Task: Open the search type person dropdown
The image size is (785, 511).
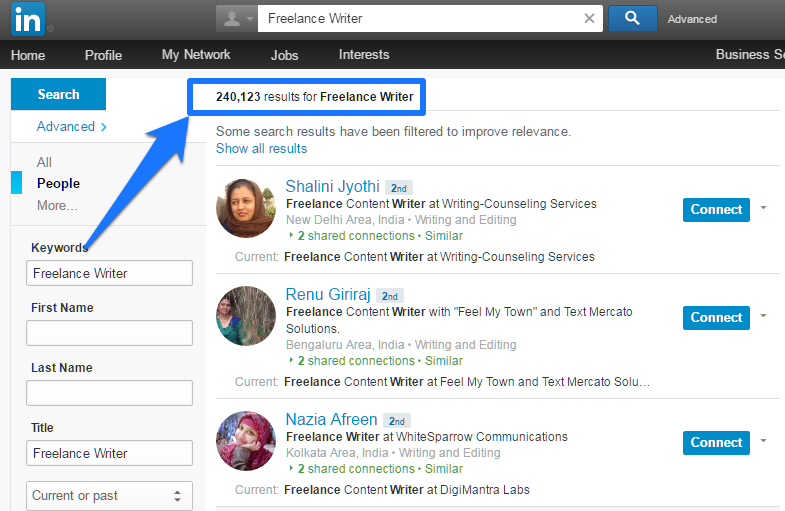Action: pyautogui.click(x=237, y=19)
